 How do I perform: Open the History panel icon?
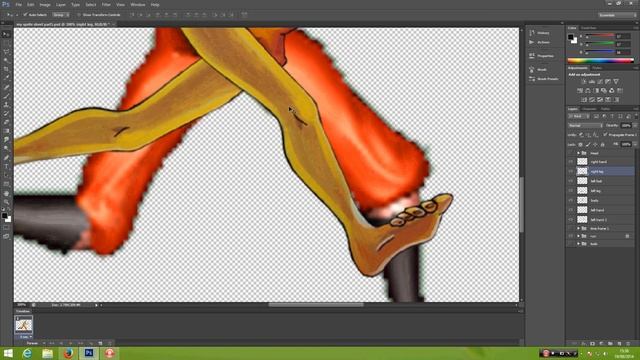531,33
